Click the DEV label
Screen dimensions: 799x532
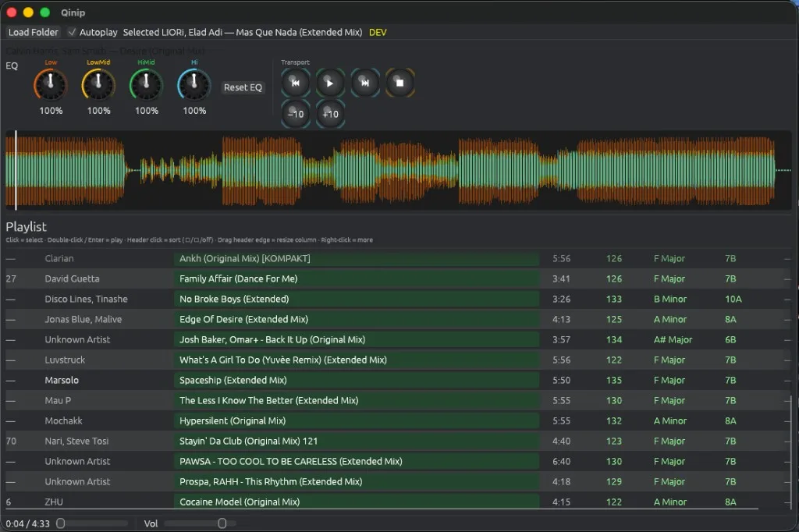click(x=378, y=32)
